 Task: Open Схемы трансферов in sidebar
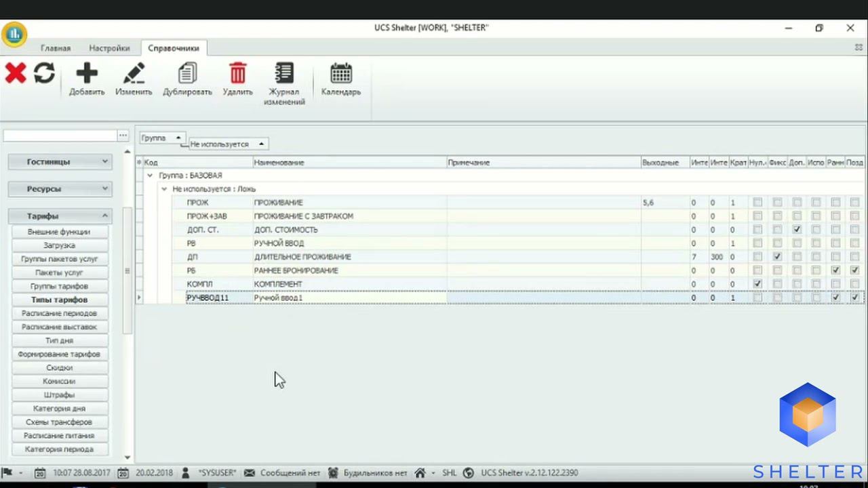[59, 422]
